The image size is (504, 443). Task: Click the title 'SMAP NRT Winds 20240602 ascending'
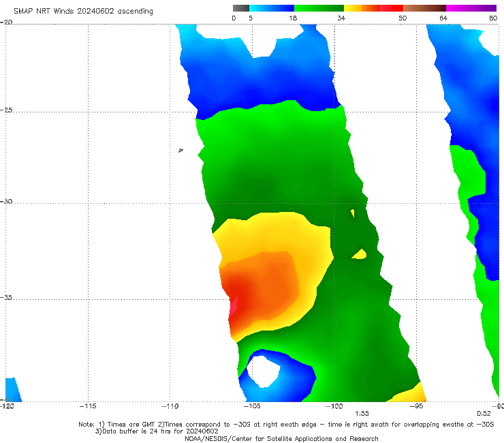[x=83, y=12]
